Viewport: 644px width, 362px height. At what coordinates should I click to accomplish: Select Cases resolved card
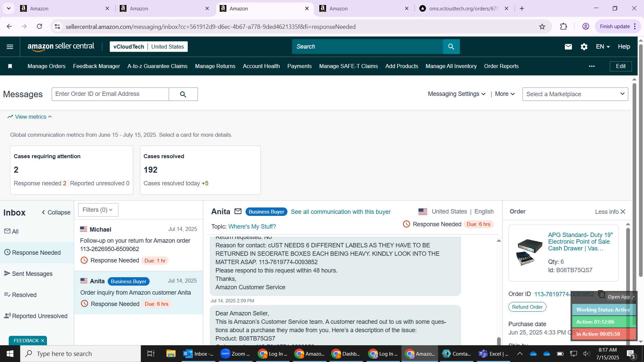(x=200, y=170)
